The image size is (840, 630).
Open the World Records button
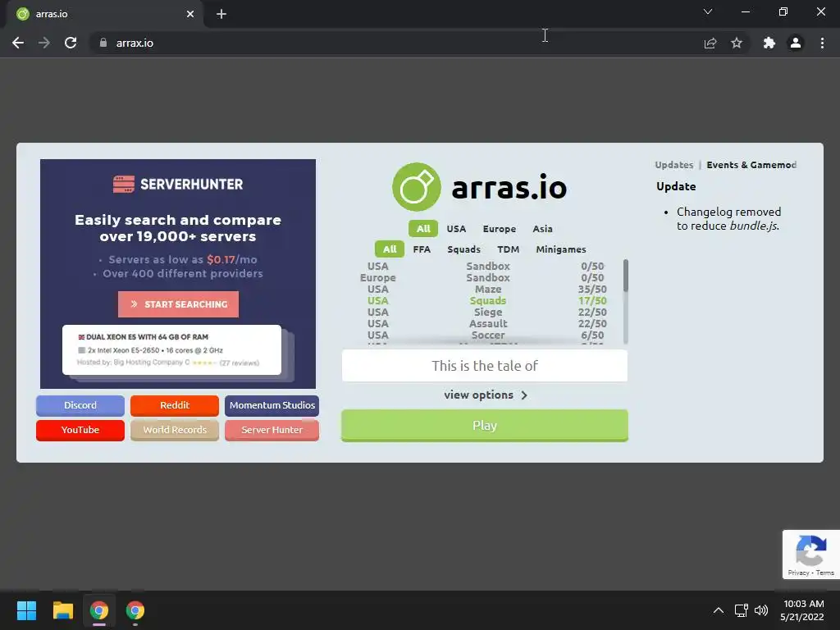click(x=175, y=430)
